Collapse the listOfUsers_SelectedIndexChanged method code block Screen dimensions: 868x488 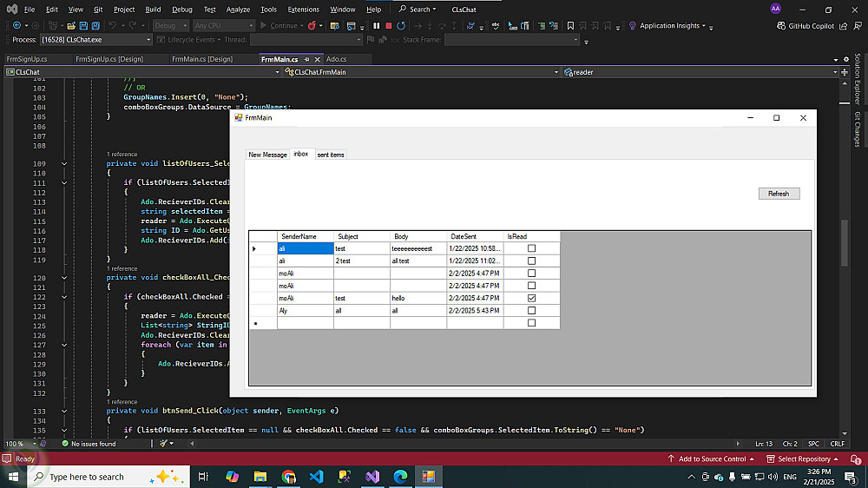(63, 164)
